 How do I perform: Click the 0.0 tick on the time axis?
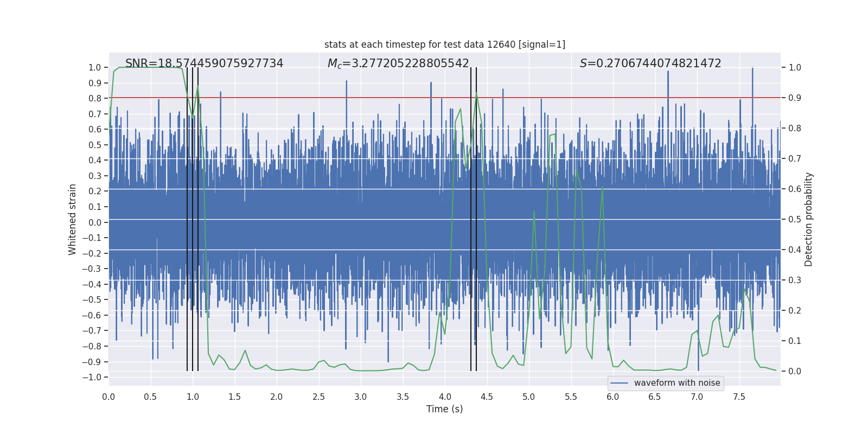pos(108,397)
